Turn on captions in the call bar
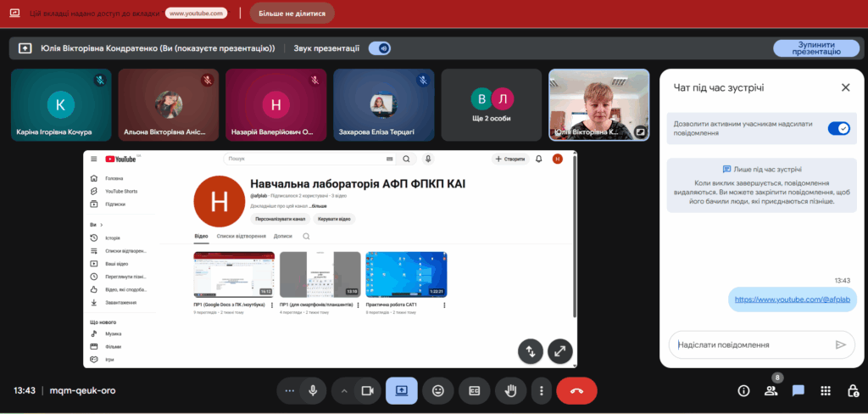 pyautogui.click(x=475, y=391)
